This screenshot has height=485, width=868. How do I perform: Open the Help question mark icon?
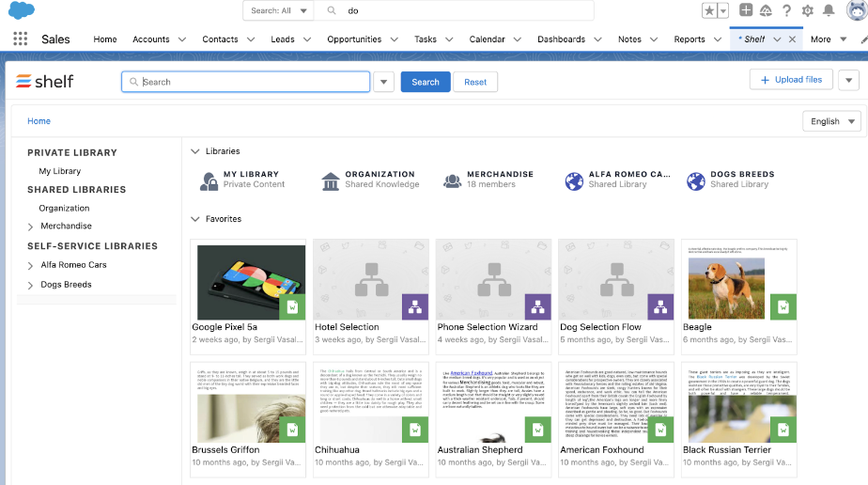click(786, 10)
